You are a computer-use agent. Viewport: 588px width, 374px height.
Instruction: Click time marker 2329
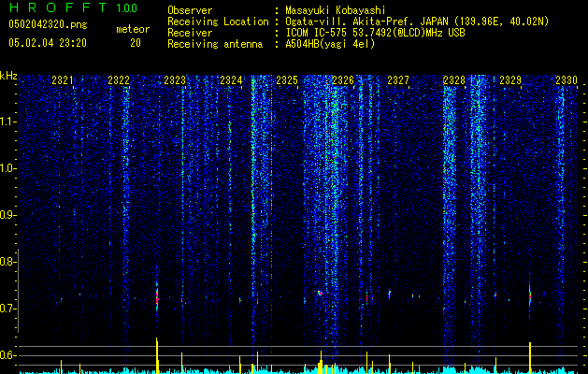(510, 80)
